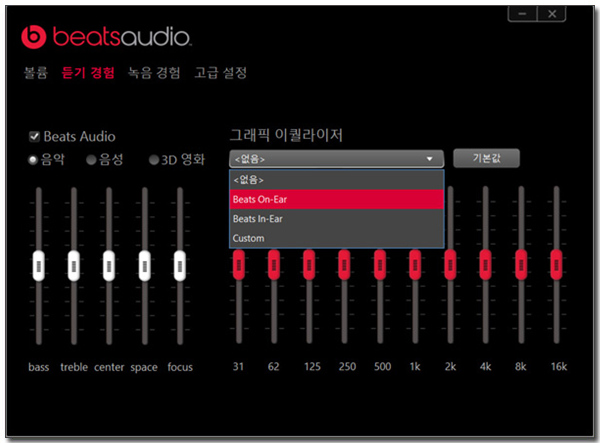Click the 4k equalizer handle
Screen dimensions: 600x443
pyautogui.click(x=486, y=264)
